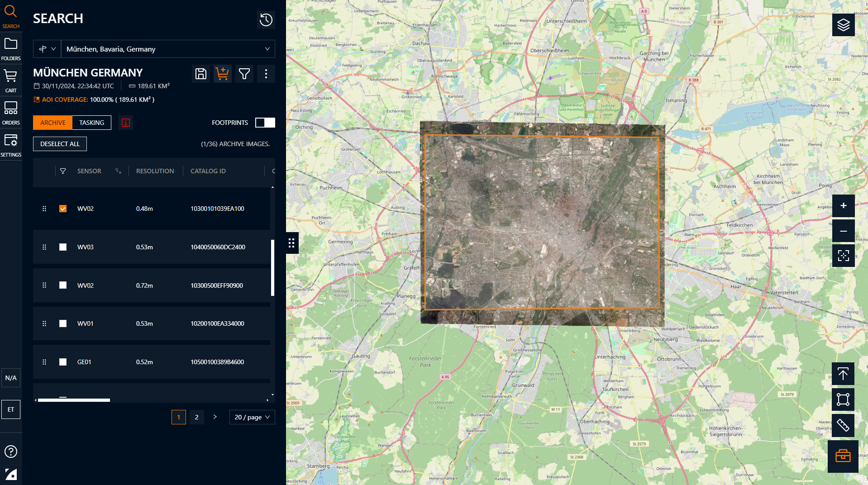Click the save search floppy icon
This screenshot has height=485, width=868.
(x=201, y=74)
